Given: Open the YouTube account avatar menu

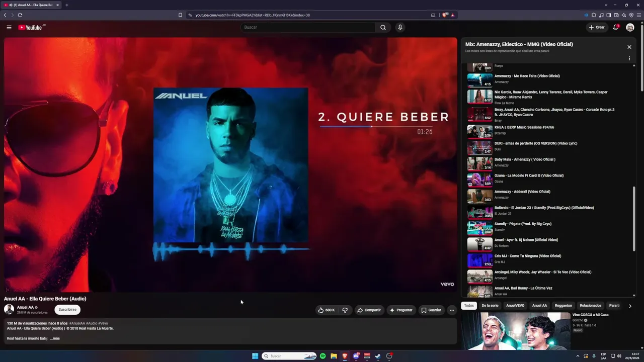Looking at the screenshot, I should [630, 27].
